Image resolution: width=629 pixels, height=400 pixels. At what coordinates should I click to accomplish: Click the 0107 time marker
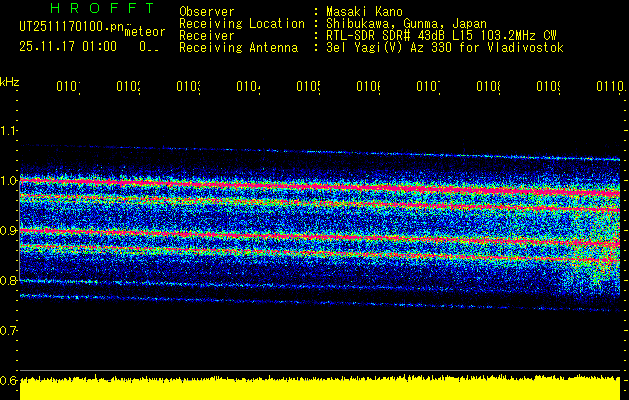click(x=428, y=87)
